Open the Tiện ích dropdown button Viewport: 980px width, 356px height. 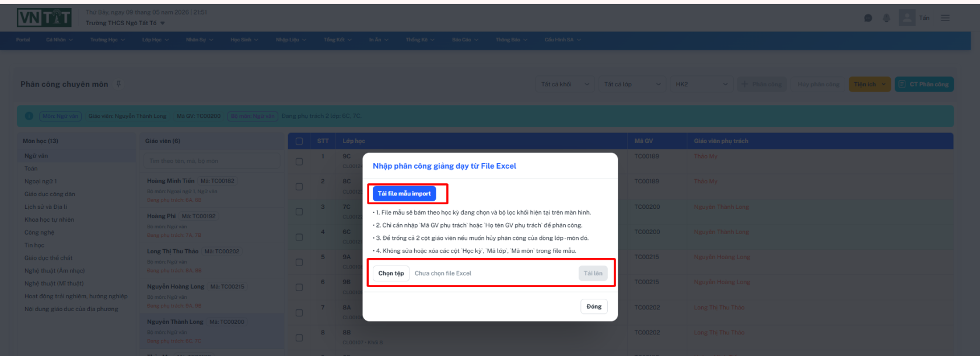(x=870, y=84)
